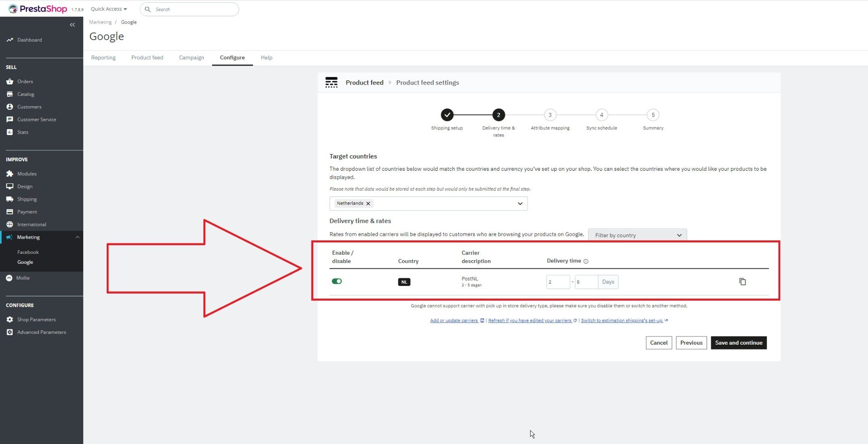Select the Help tab
This screenshot has height=444, width=868.
pyautogui.click(x=266, y=57)
